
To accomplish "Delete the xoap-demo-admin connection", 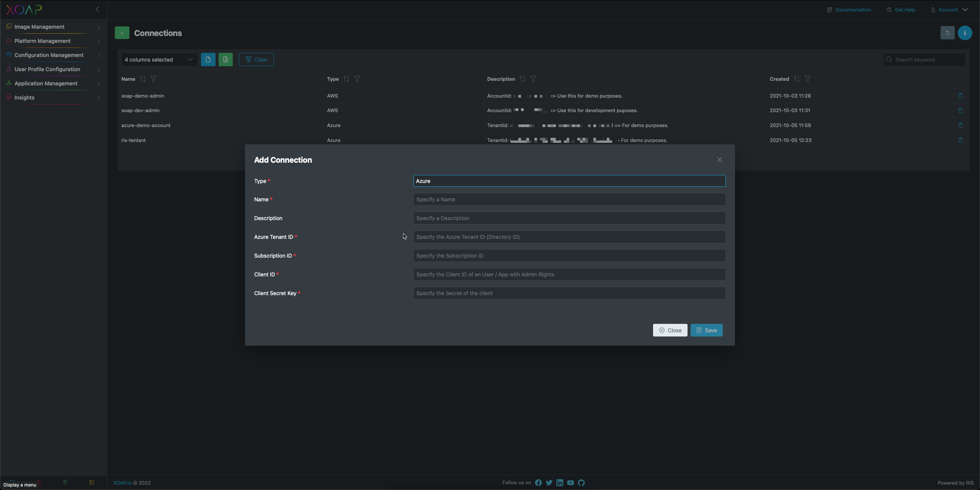I will click(x=960, y=96).
